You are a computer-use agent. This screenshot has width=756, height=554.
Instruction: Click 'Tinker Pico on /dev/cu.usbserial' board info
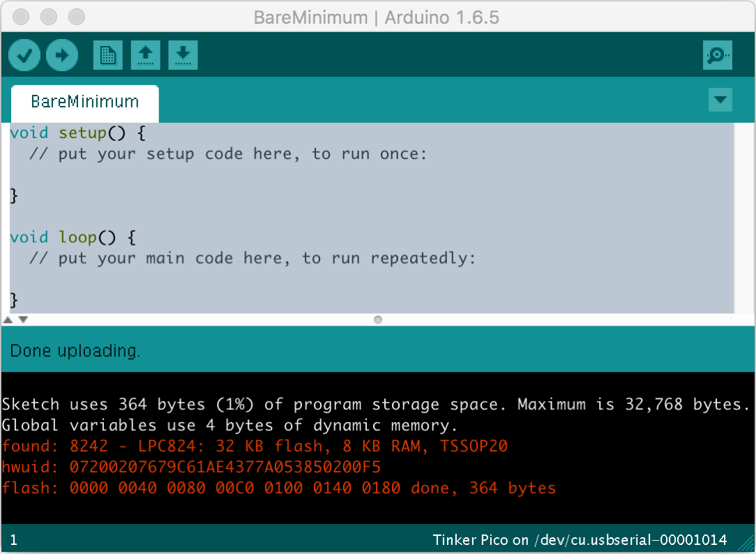tap(580, 539)
